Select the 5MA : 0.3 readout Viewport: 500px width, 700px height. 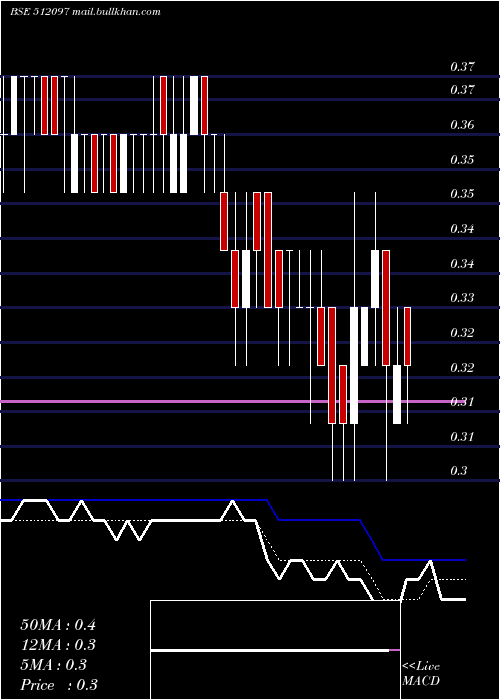54,665
